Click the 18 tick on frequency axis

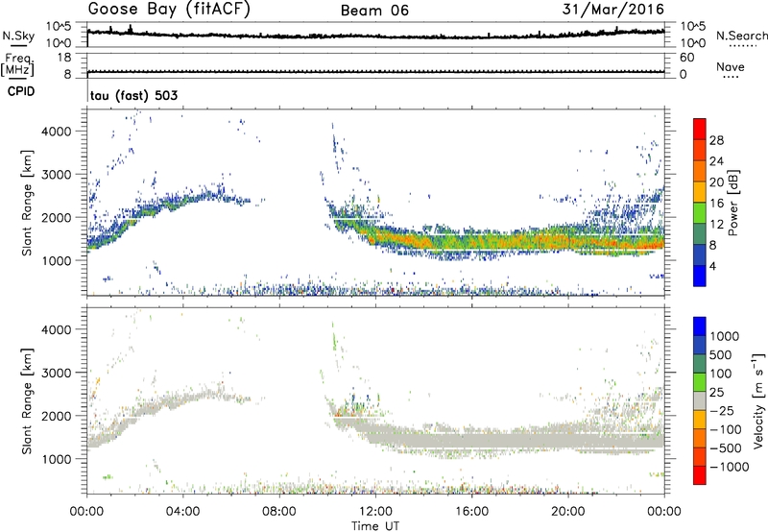(x=63, y=58)
